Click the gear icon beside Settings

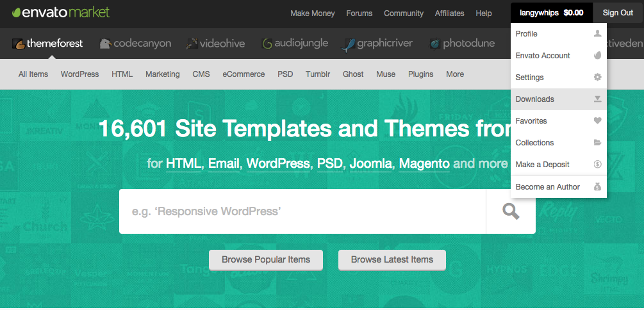tap(598, 77)
